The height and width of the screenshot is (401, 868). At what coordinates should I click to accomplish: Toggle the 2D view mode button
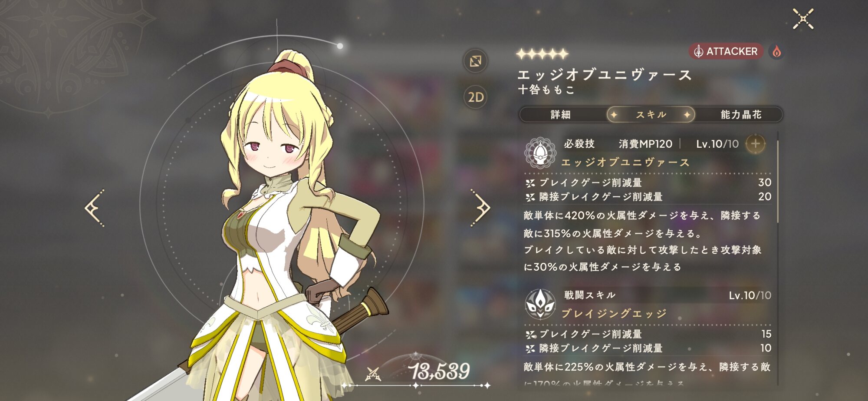click(475, 97)
